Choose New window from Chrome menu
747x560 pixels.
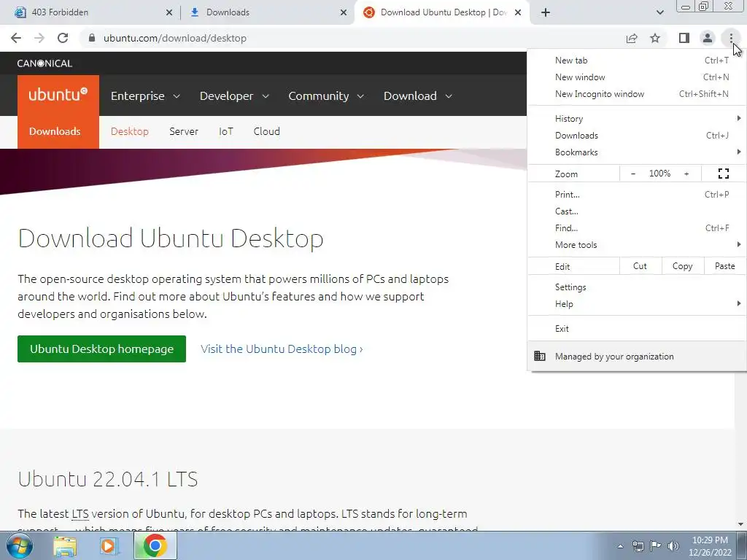[x=636, y=77]
